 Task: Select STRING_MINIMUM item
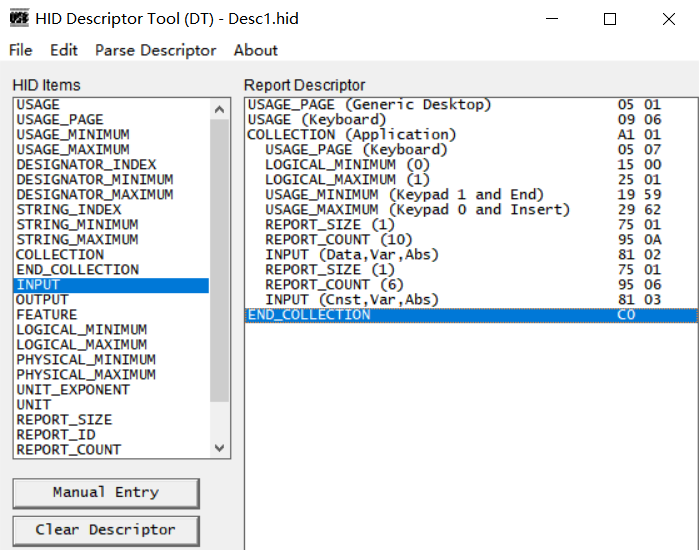[111, 225]
